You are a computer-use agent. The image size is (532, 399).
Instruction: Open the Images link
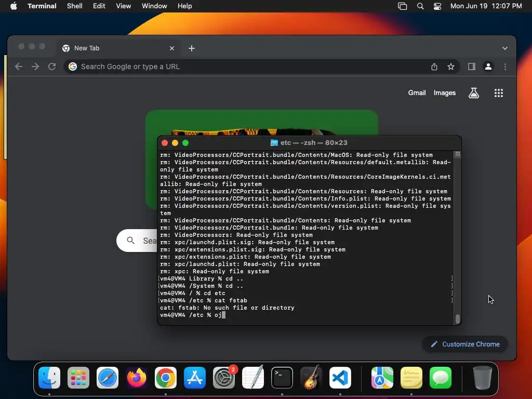pyautogui.click(x=445, y=92)
